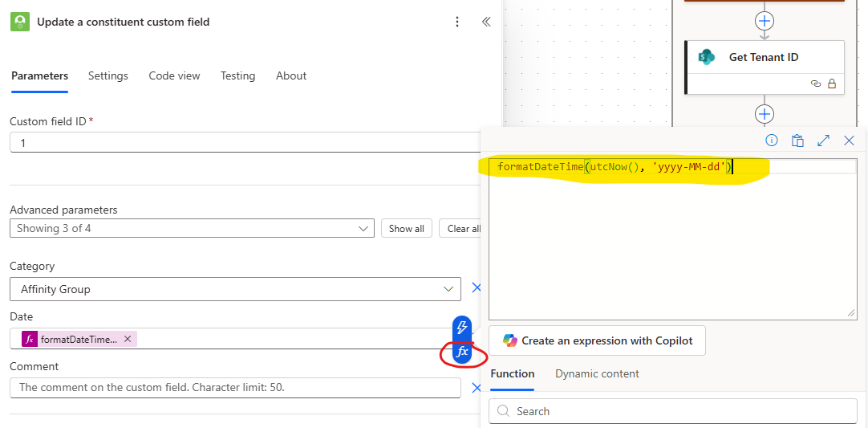Expand the expression editor to full screen

[x=823, y=141]
